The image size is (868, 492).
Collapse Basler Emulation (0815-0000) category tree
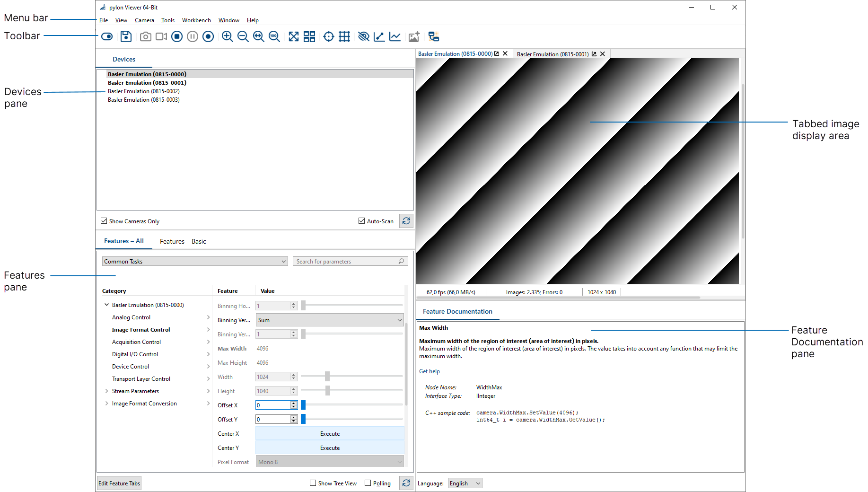(107, 305)
